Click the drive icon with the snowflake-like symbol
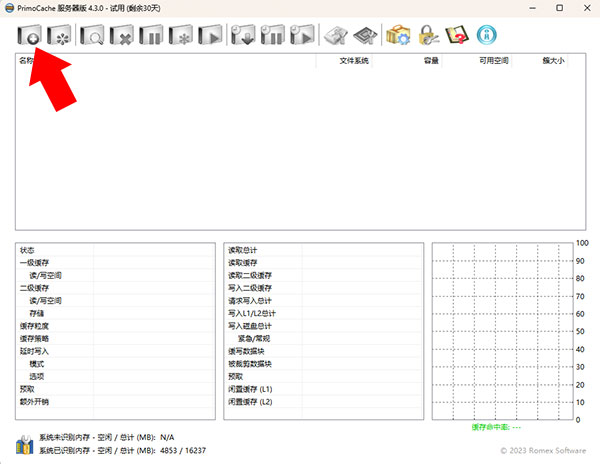Screen dimensions: 600x464 [59, 35]
